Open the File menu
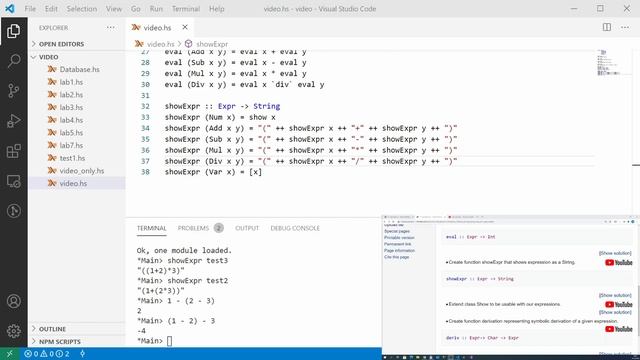The image size is (640, 360). click(30, 9)
